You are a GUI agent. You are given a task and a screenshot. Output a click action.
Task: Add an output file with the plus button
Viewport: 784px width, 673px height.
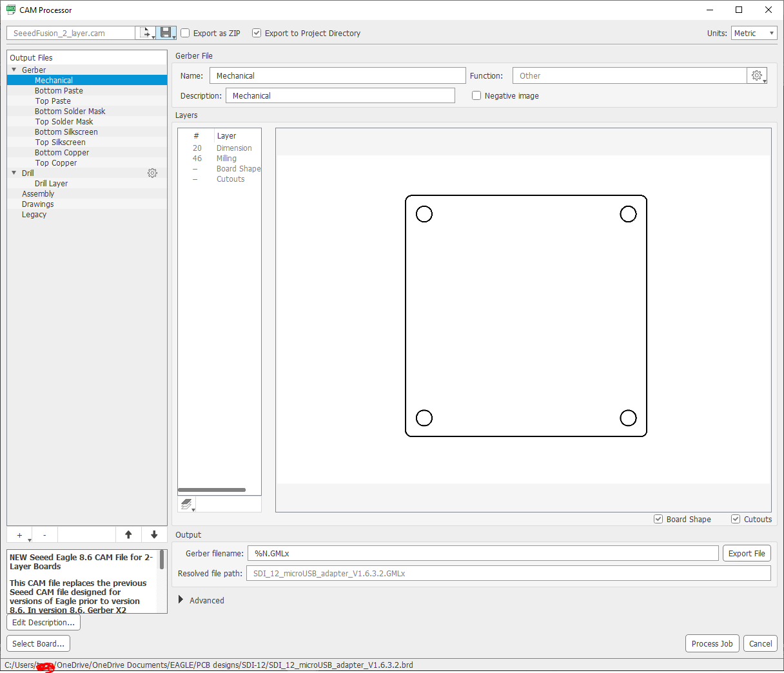click(19, 534)
